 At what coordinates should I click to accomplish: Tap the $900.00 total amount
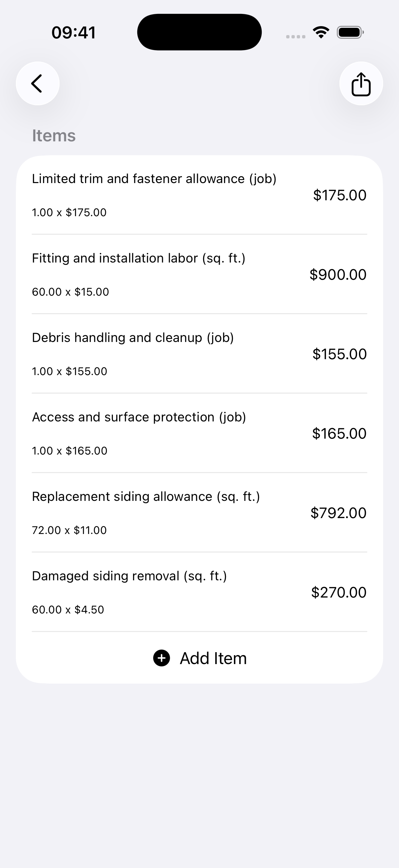(x=338, y=275)
